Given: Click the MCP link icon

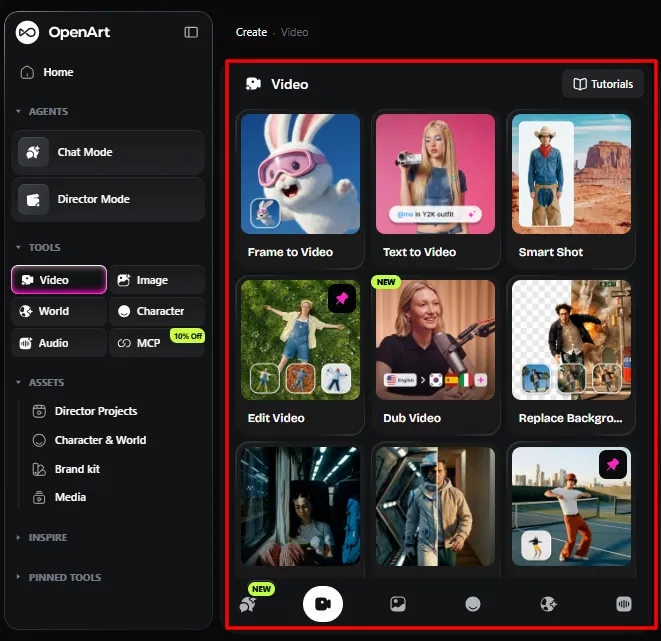Looking at the screenshot, I should 124,343.
